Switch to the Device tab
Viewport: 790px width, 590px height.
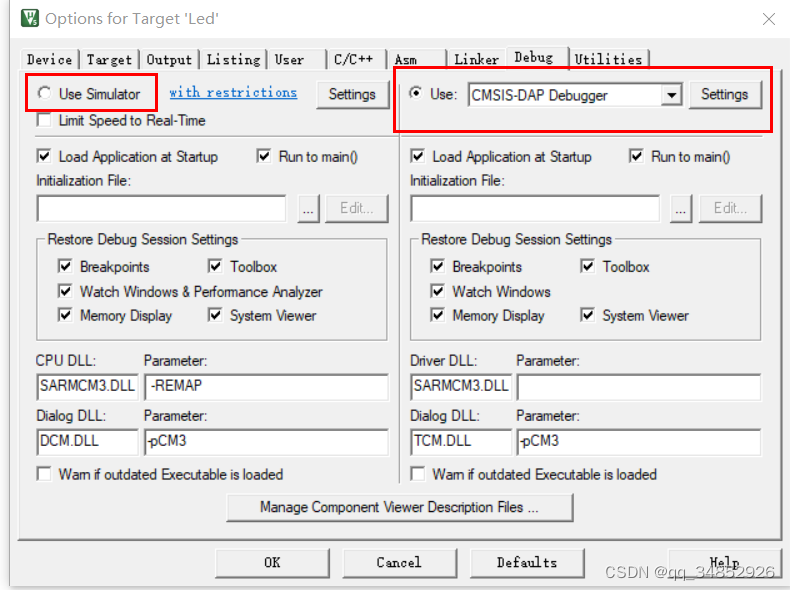point(49,59)
